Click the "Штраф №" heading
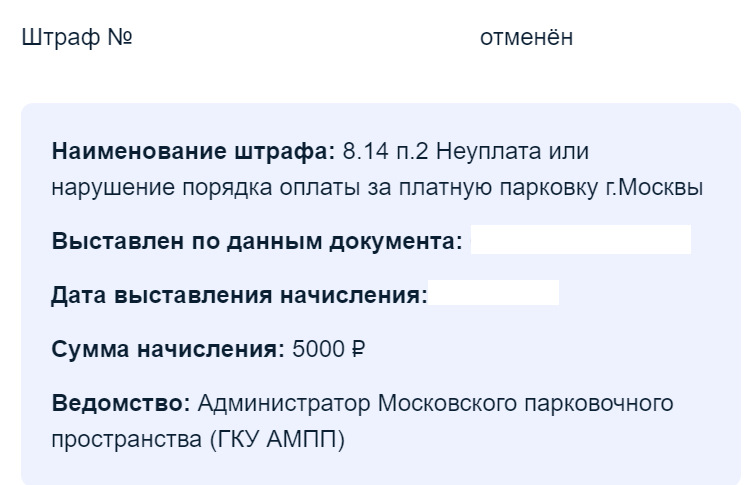The width and height of the screenshot is (744, 485). click(77, 38)
